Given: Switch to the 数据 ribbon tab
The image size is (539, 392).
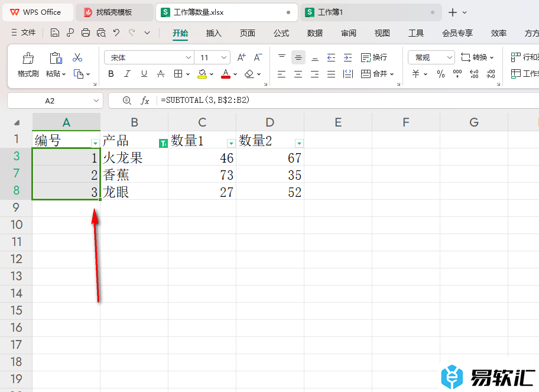Looking at the screenshot, I should pos(315,33).
